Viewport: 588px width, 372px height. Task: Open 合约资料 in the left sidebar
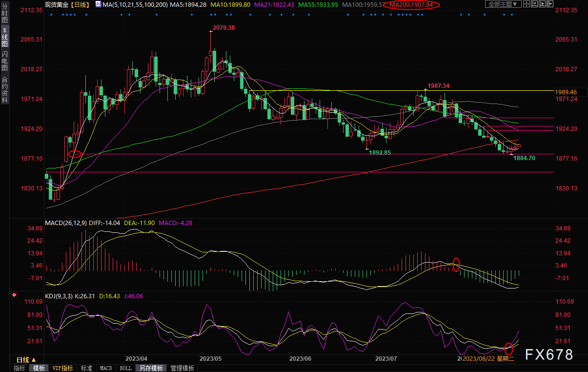point(5,89)
